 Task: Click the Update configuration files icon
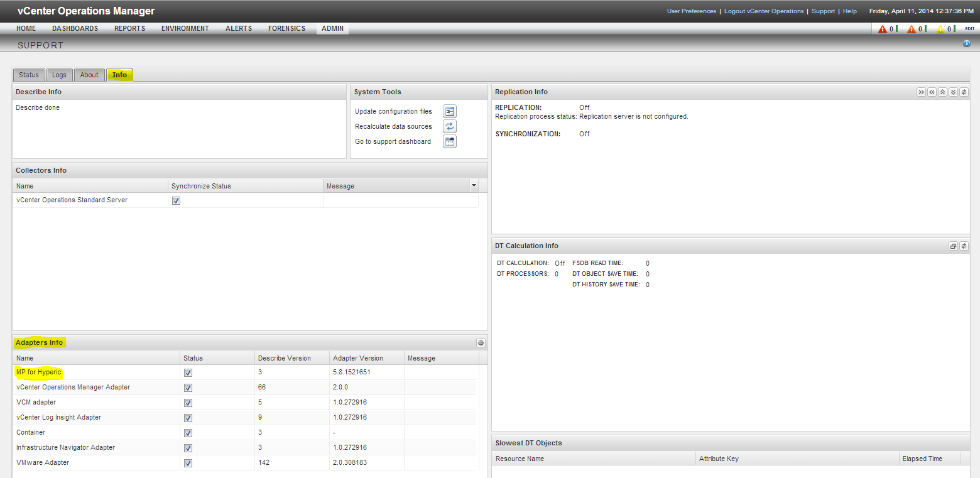(x=449, y=111)
